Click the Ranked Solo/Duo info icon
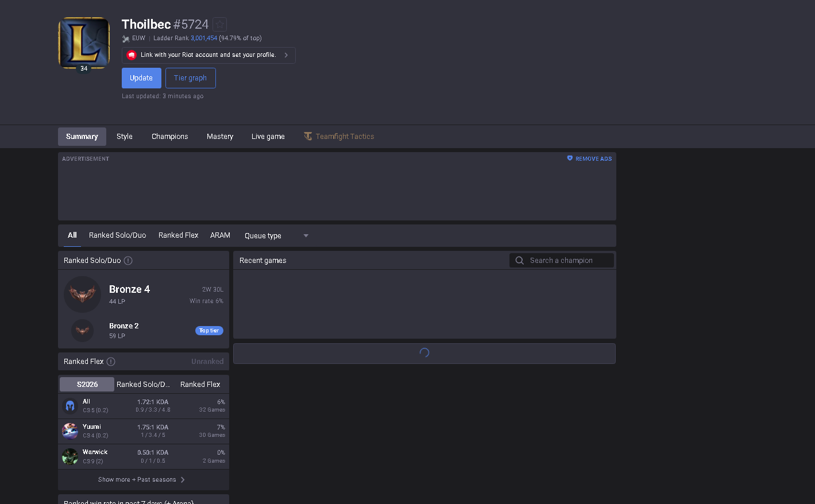815x504 pixels. (x=128, y=261)
